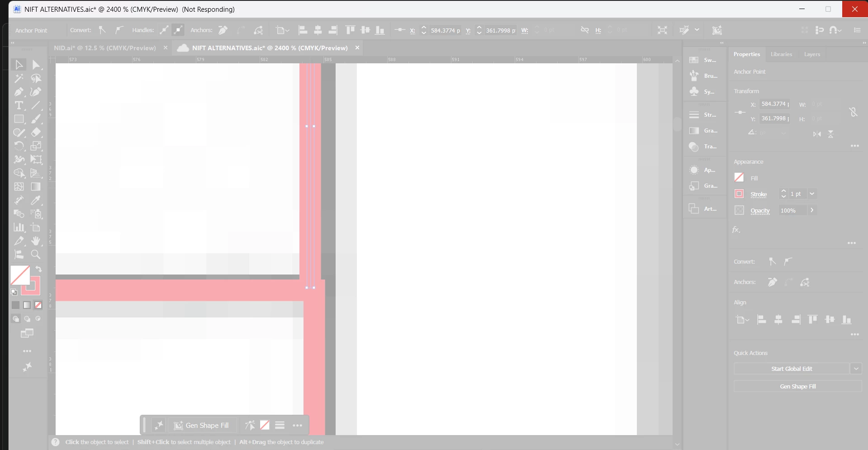Select the Line Segment tool
The image size is (868, 450).
coord(36,105)
